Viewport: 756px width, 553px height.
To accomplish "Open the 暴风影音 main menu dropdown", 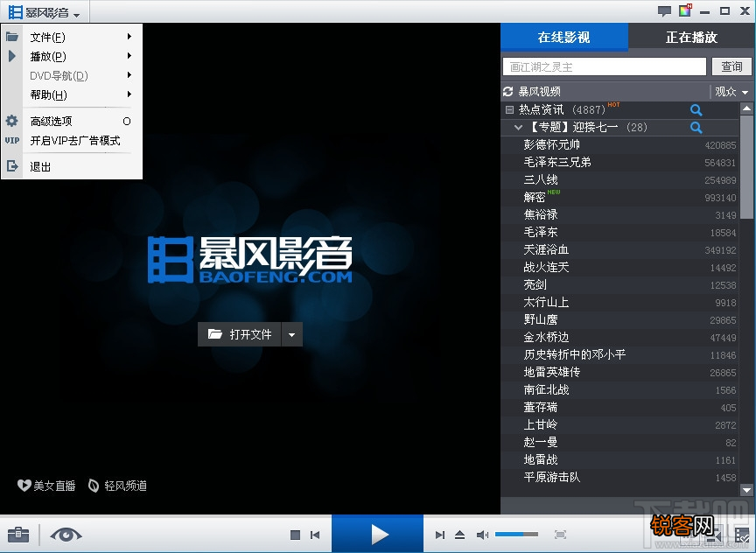I will click(x=44, y=12).
